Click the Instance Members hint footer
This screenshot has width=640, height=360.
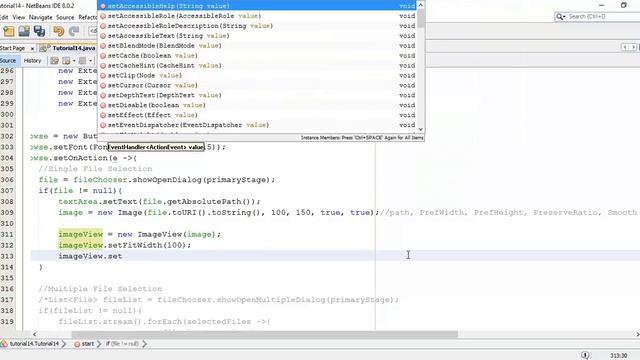tap(362, 138)
